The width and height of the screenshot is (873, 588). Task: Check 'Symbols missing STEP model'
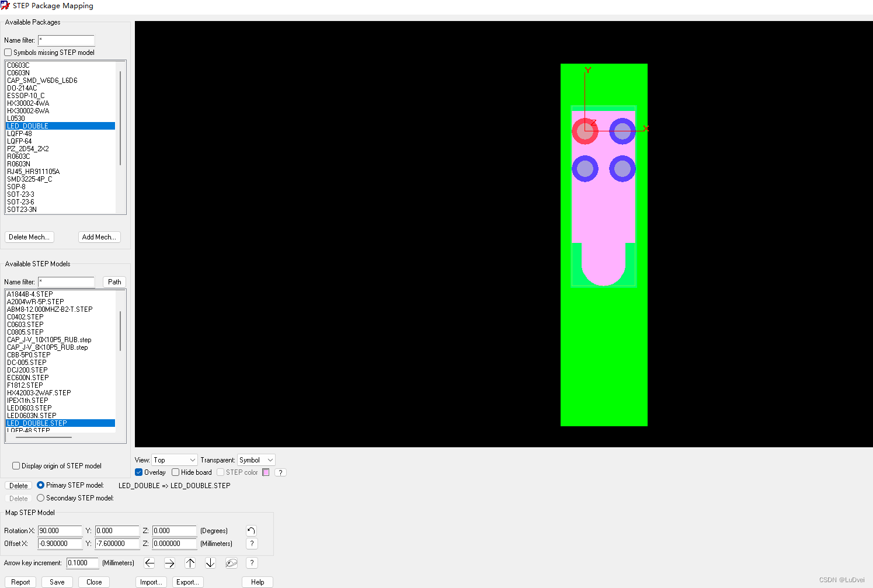point(8,52)
